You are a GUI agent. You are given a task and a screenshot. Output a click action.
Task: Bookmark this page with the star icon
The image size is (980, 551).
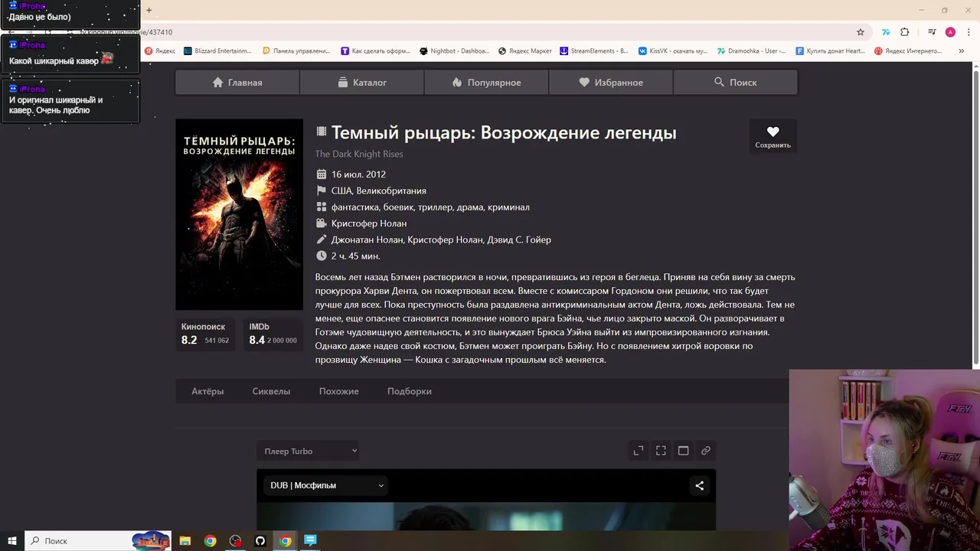(861, 32)
